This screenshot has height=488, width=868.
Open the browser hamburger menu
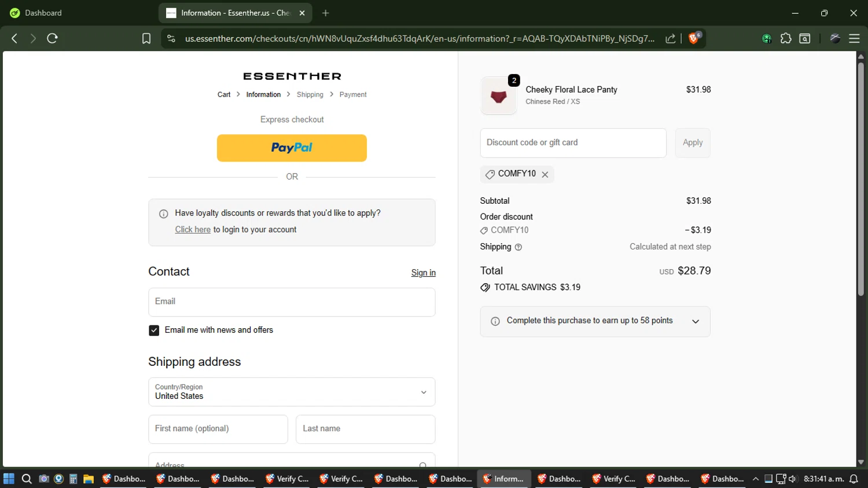[854, 38]
